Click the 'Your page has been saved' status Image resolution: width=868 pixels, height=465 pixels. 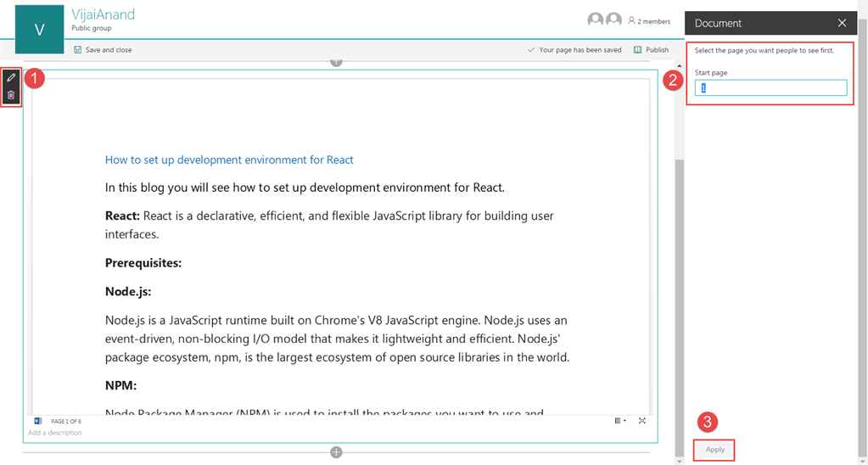[x=574, y=50]
